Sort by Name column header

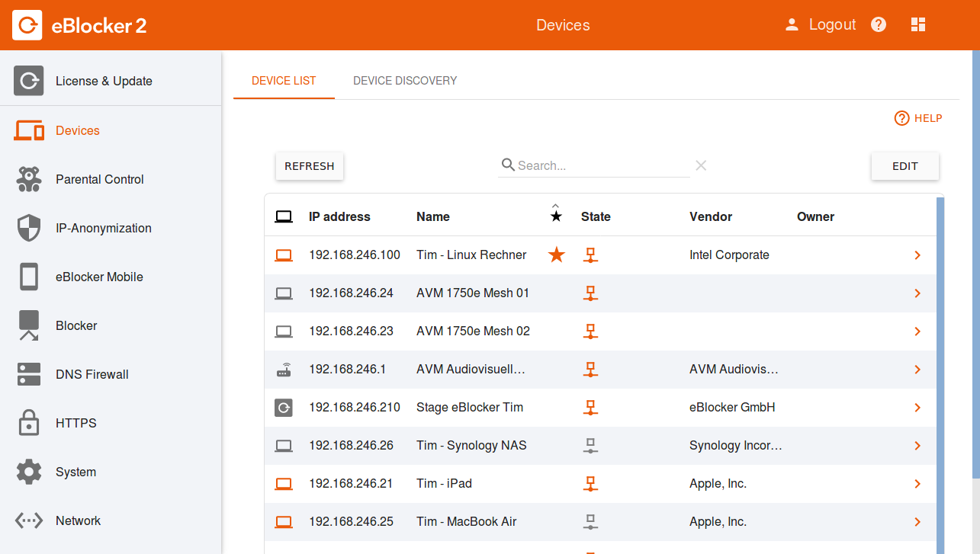click(433, 216)
